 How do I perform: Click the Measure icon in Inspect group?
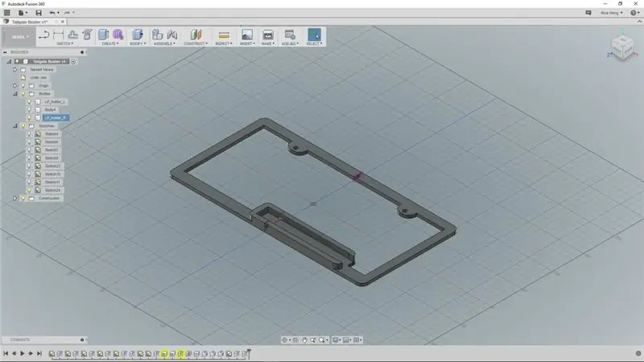click(x=224, y=35)
